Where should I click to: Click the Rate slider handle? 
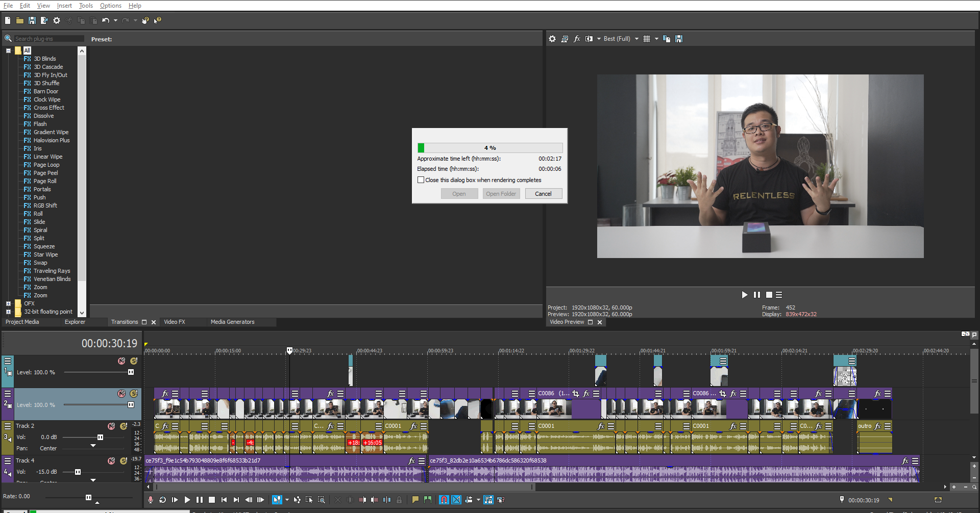pos(88,497)
